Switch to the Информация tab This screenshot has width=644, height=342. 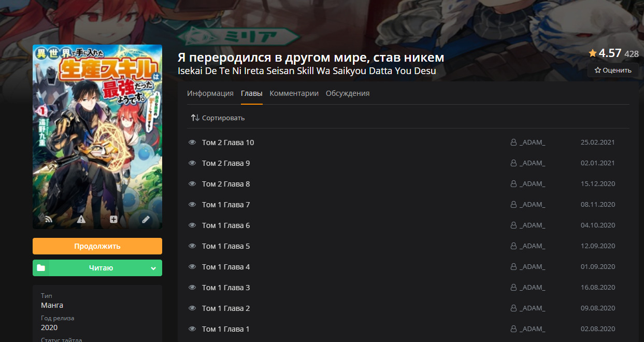point(210,93)
